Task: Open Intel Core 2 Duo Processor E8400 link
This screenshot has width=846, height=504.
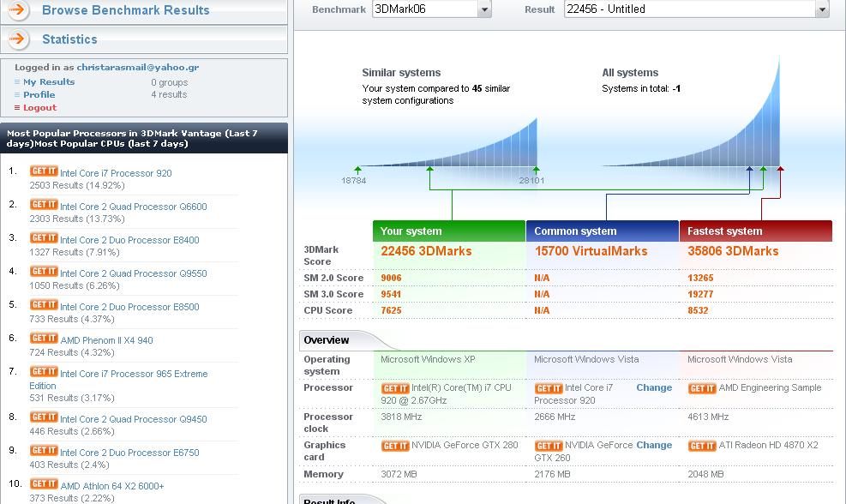Action: (129, 240)
